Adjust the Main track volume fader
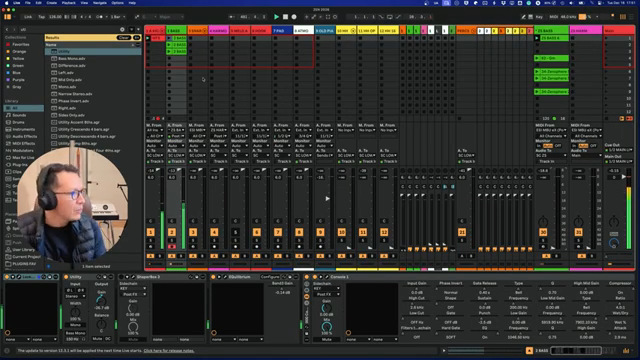Viewport: 640px width, 360px height. [x=623, y=177]
